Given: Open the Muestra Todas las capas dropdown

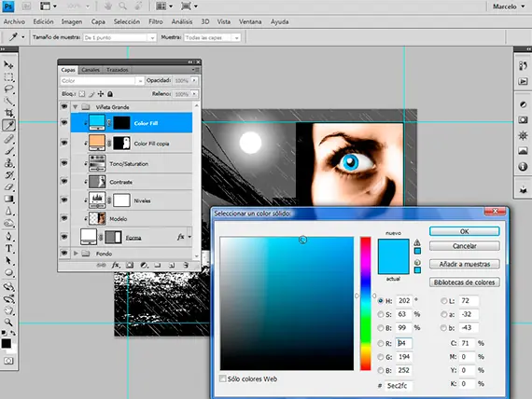Looking at the screenshot, I should tap(212, 37).
